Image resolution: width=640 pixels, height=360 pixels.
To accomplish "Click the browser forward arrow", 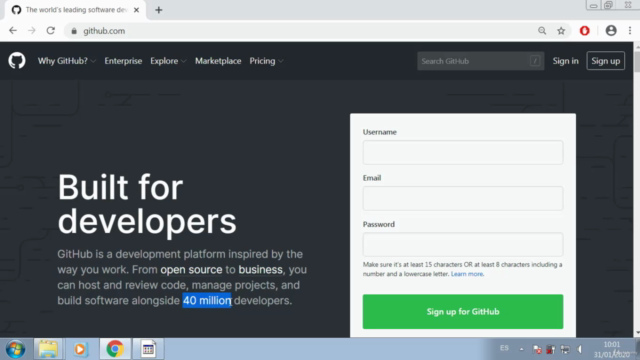I will (x=32, y=31).
